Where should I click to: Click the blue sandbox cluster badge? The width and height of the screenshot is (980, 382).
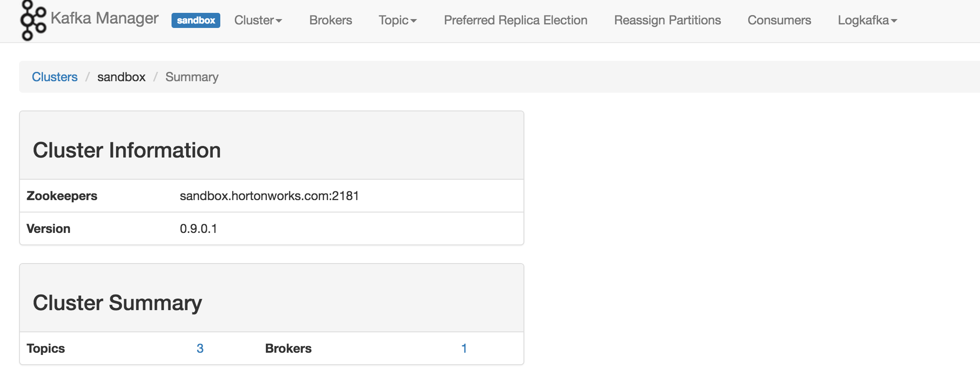195,20
